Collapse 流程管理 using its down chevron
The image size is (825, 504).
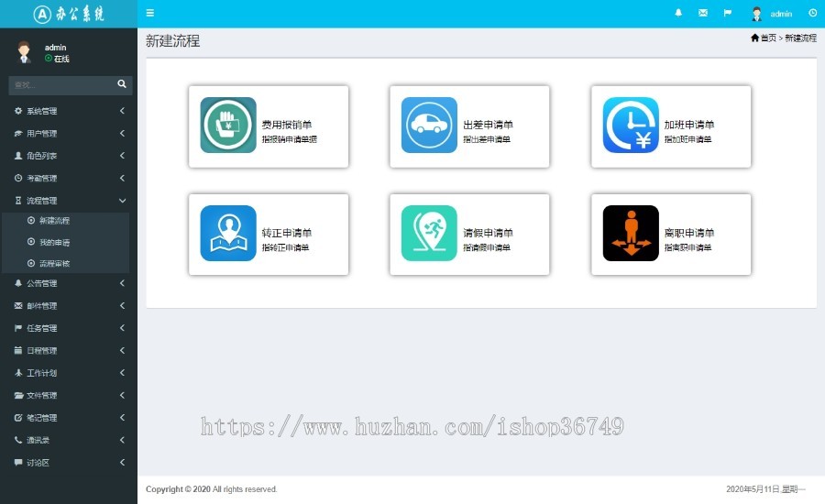pyautogui.click(x=122, y=201)
